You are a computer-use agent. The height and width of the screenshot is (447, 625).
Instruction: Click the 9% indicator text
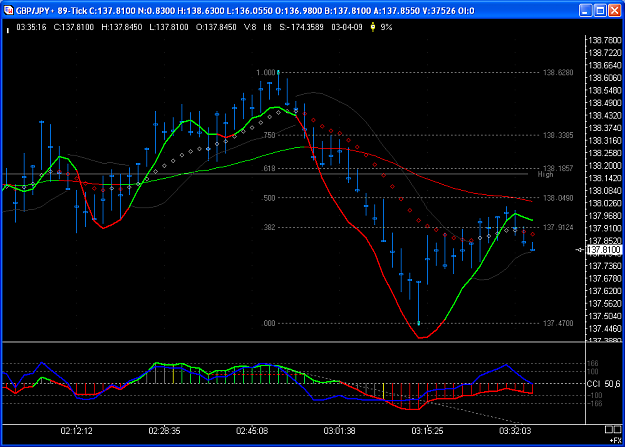coord(386,27)
